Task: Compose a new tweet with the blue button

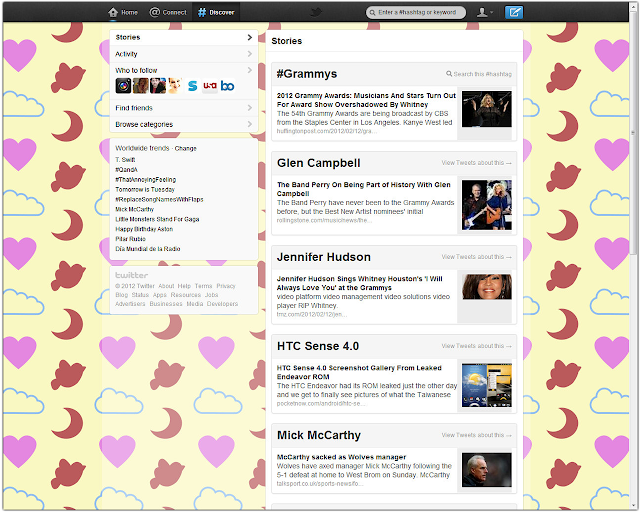Action: pyautogui.click(x=514, y=12)
